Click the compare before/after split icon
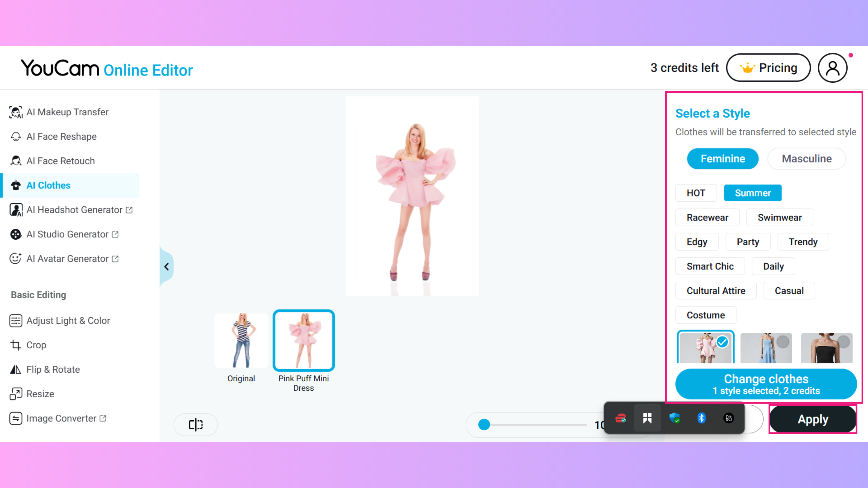Screen dimensions: 868x488 pos(196,424)
